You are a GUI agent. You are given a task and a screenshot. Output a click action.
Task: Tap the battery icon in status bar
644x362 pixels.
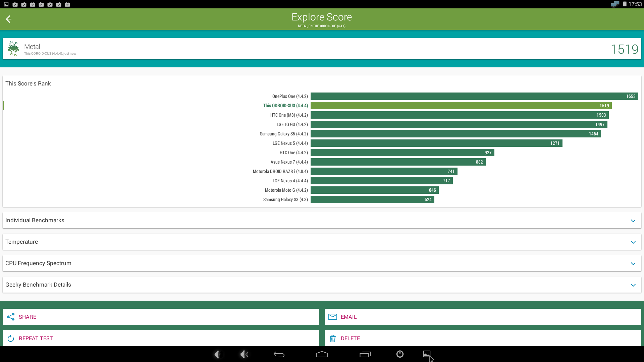(x=625, y=4)
